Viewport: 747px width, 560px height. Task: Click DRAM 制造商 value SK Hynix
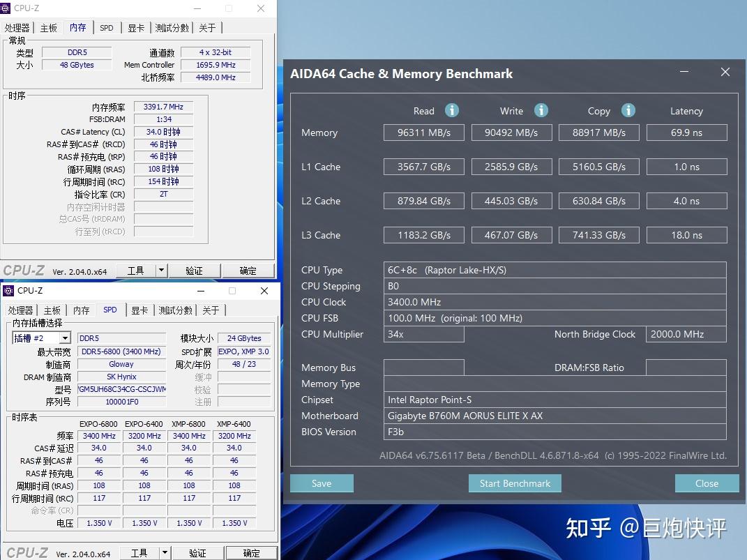point(121,377)
